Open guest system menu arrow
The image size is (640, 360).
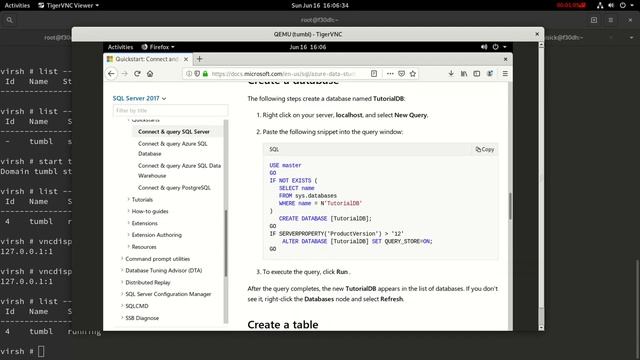click(505, 47)
